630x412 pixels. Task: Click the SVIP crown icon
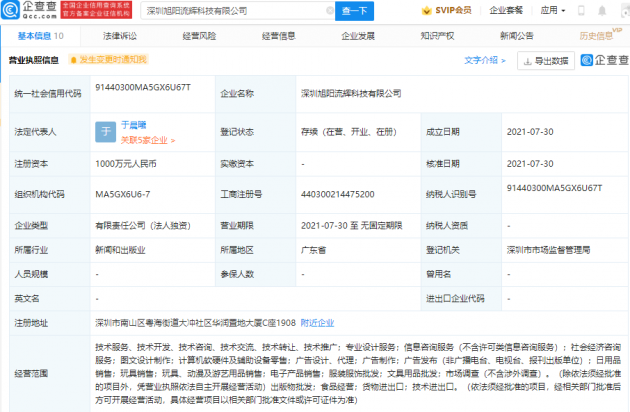(426, 11)
